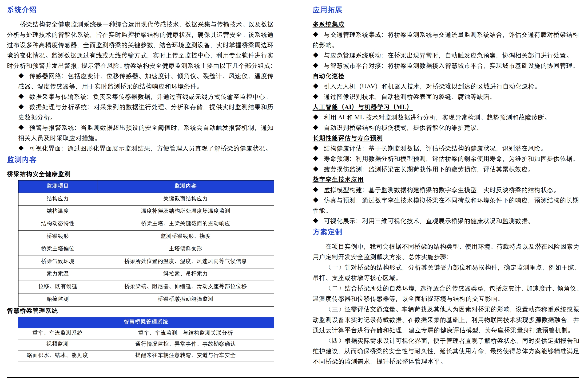Click the underlined 自动化巡检 subheading
588x385 pixels.
point(328,76)
